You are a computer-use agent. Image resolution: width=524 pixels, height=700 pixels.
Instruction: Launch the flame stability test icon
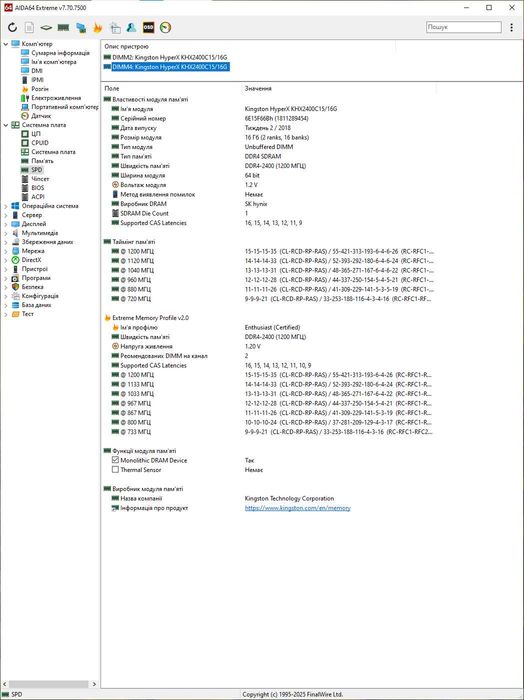pos(97,28)
